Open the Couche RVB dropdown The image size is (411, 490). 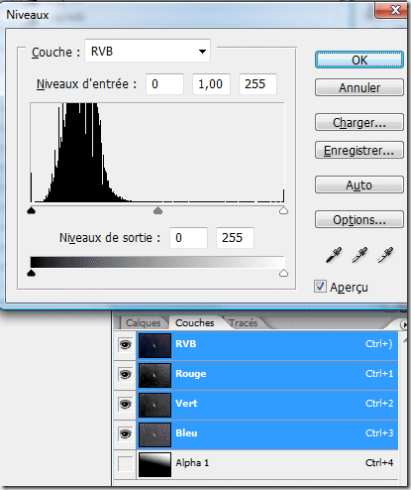coord(147,51)
